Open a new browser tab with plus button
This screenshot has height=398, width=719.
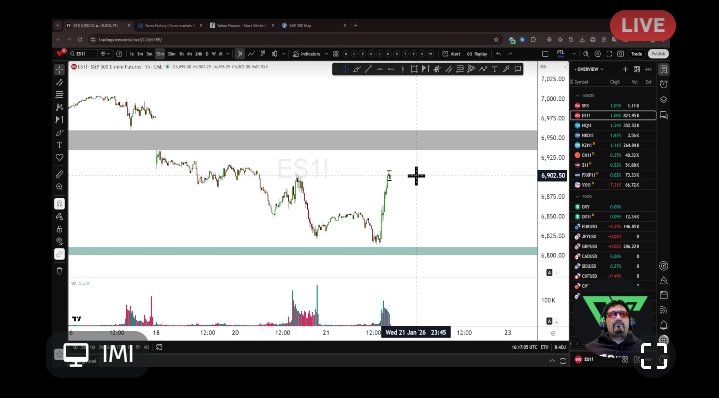coord(356,26)
